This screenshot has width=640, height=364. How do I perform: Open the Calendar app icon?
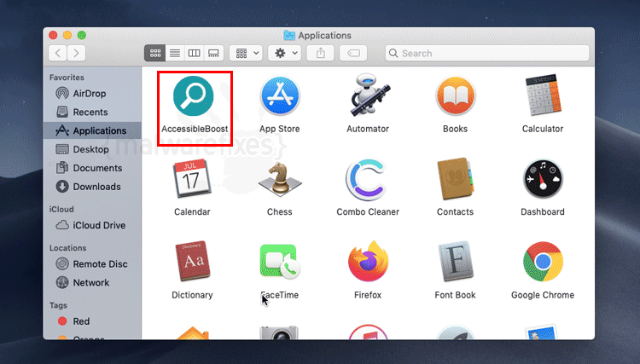(192, 178)
